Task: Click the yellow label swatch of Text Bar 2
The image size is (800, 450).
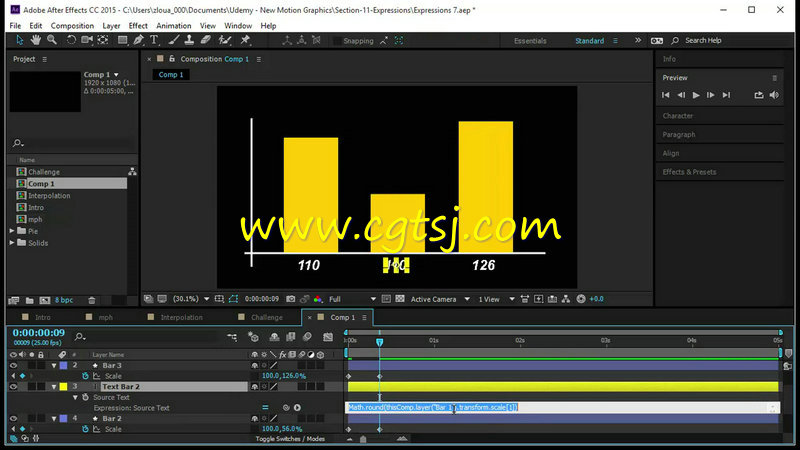Action: 63,387
